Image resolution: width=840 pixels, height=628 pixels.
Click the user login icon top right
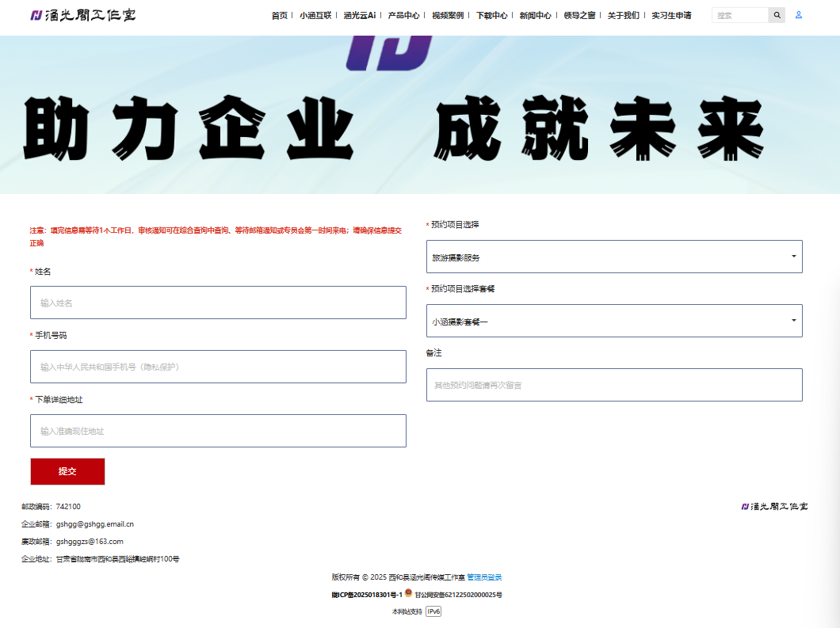click(x=799, y=14)
